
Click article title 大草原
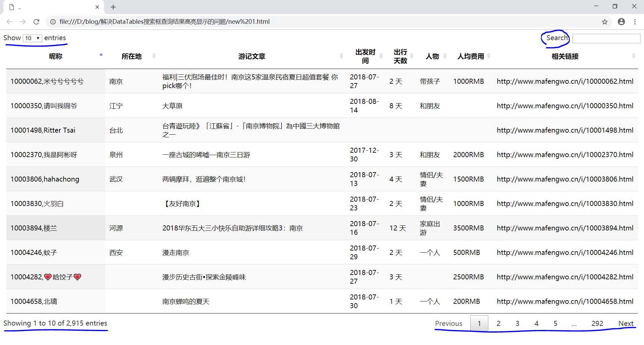(x=172, y=106)
